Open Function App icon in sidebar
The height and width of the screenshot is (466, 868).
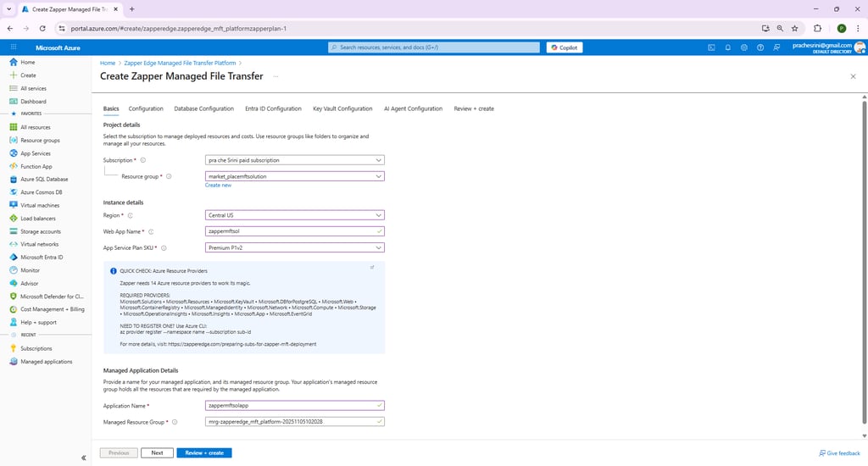point(14,167)
